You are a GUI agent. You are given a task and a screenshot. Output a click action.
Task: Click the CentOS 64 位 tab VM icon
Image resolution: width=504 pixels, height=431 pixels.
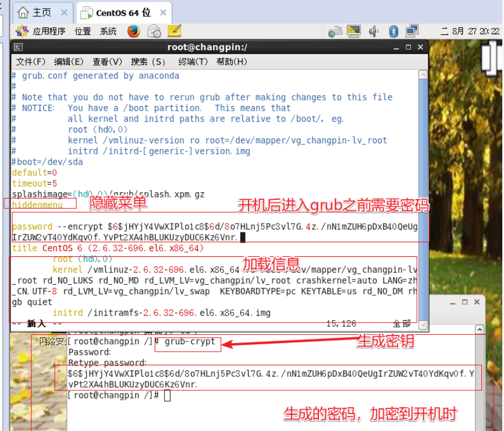coord(87,13)
